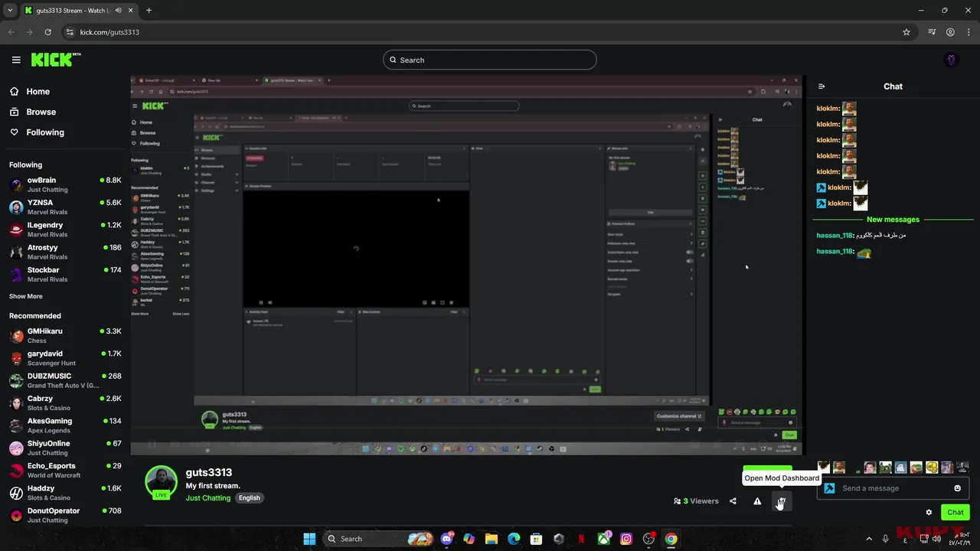Open GMHikaru recommended channel

[65, 335]
